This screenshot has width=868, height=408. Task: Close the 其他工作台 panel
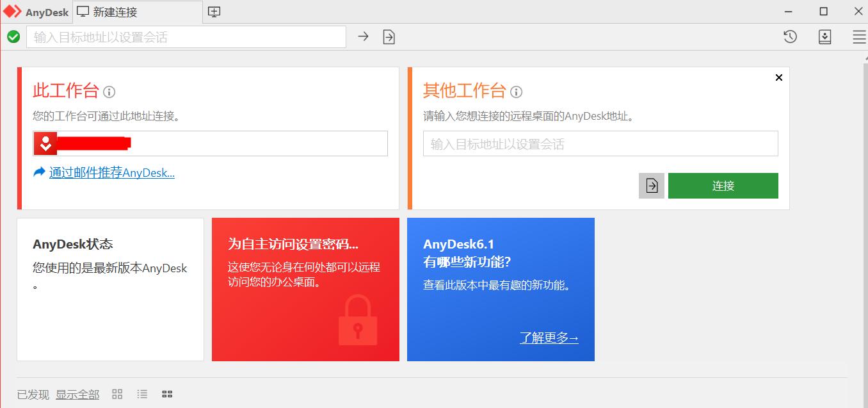pyautogui.click(x=779, y=78)
